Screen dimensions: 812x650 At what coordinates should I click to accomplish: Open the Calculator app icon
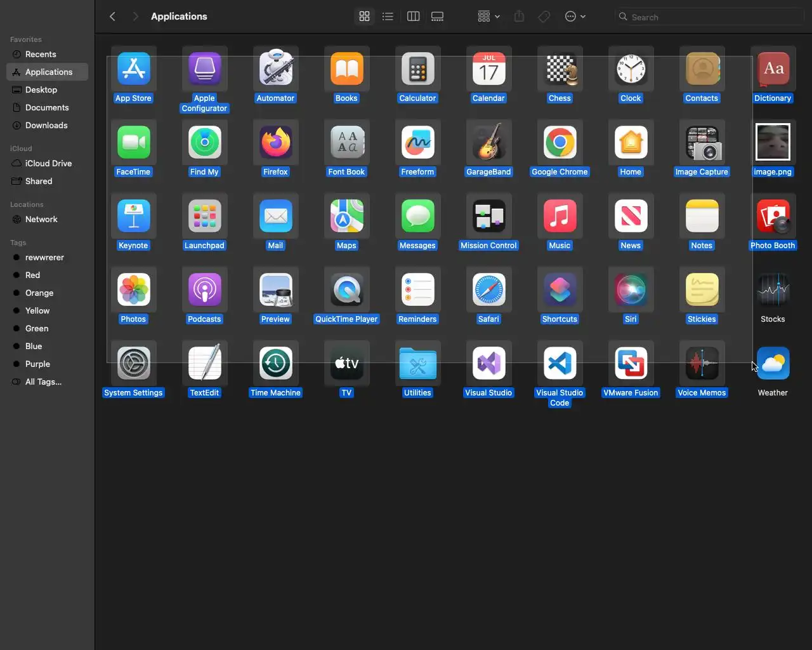click(x=417, y=69)
